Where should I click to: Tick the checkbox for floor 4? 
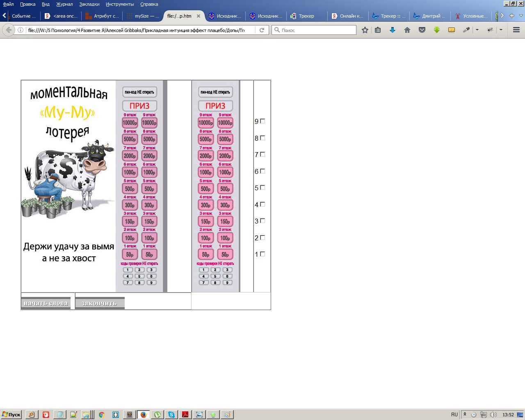tap(263, 204)
